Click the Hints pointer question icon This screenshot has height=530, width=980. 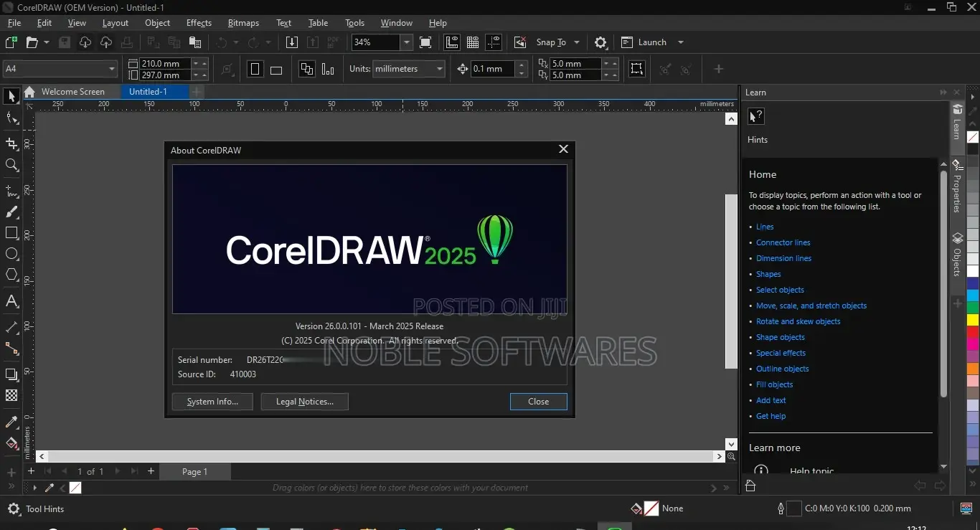coord(756,116)
